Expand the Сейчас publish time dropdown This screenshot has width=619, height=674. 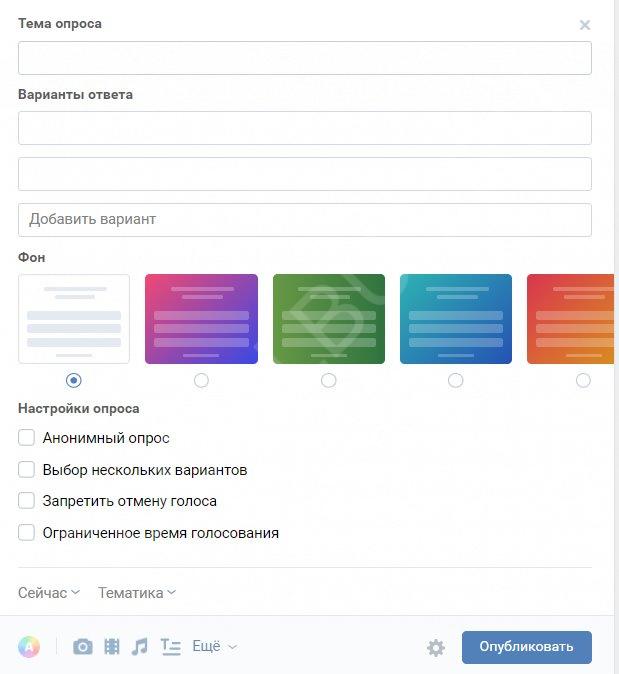pyautogui.click(x=49, y=593)
